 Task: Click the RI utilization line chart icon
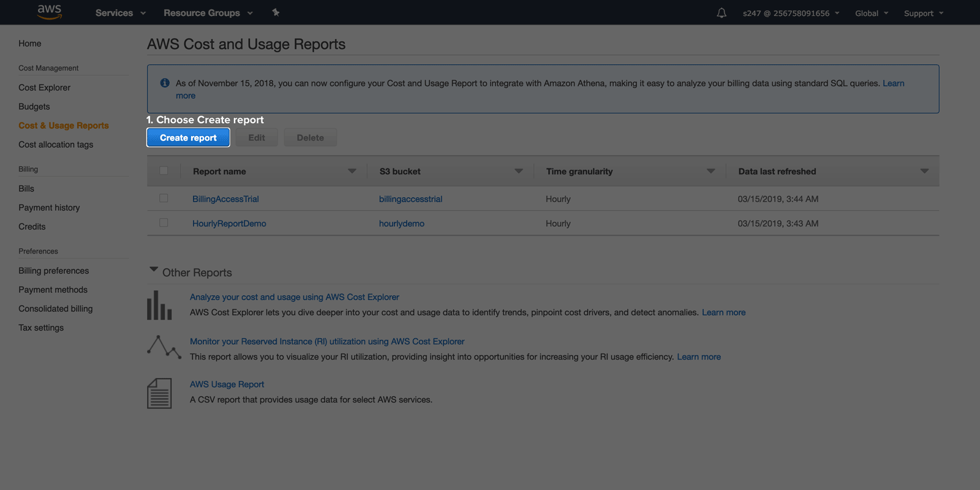[164, 347]
